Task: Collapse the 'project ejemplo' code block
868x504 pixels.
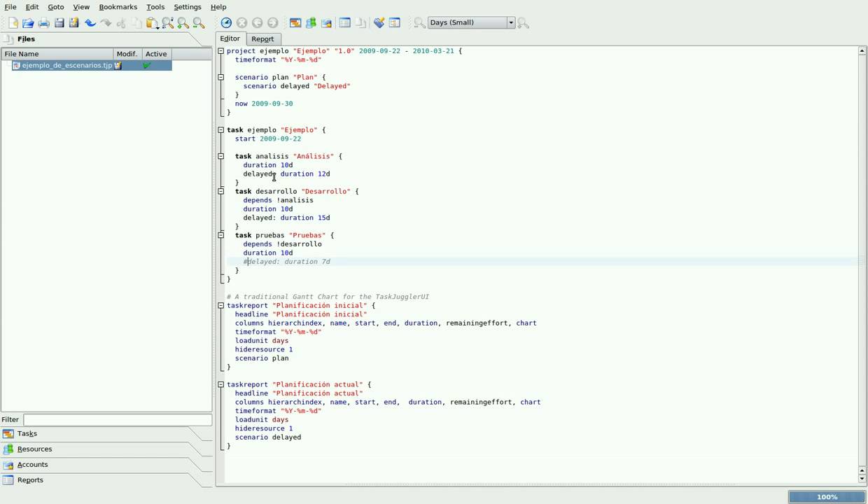Action: pyautogui.click(x=221, y=51)
